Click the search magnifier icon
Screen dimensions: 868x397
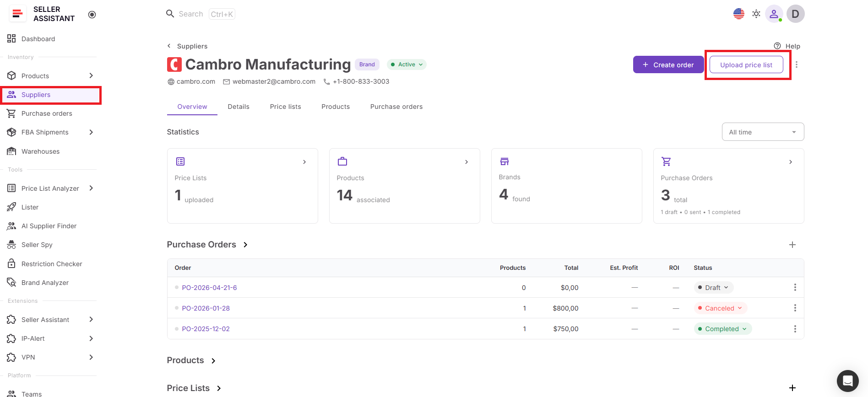point(170,14)
